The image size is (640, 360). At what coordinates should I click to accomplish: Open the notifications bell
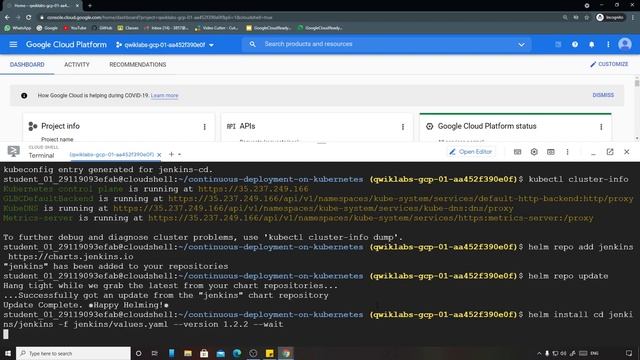(591, 44)
